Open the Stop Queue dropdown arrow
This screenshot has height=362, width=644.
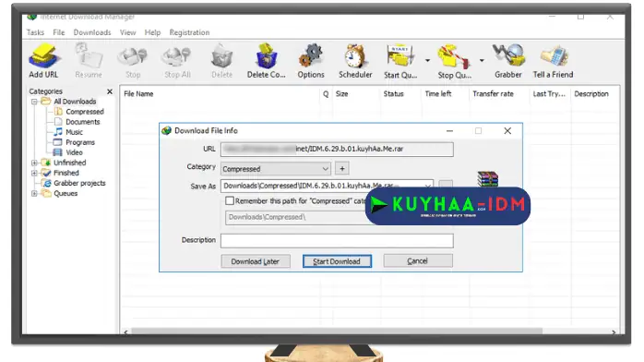click(x=482, y=60)
